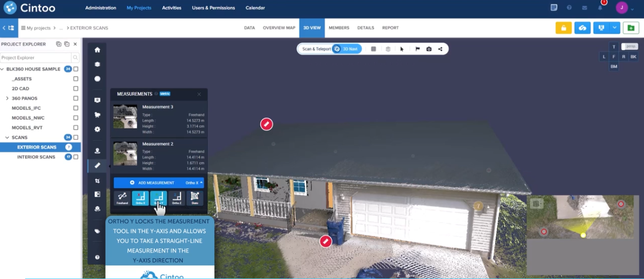Switch to Scan & Teleport mode
The image size is (644, 279).
tap(316, 49)
